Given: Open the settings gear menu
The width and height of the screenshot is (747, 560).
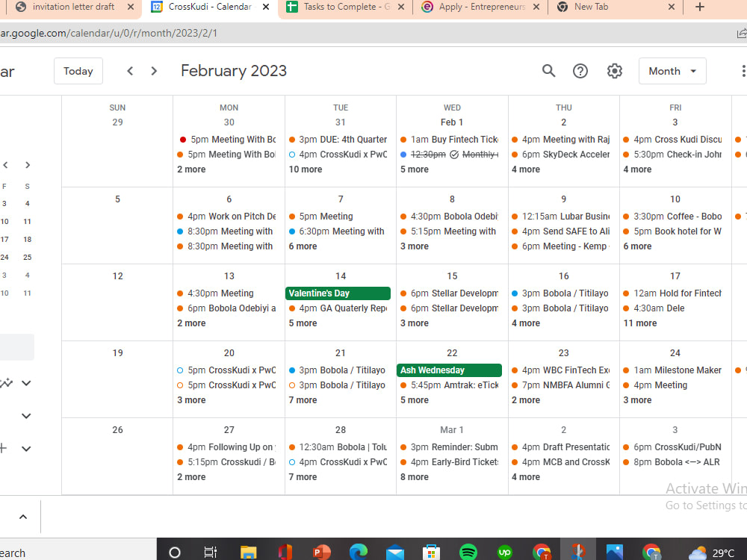Looking at the screenshot, I should [615, 71].
